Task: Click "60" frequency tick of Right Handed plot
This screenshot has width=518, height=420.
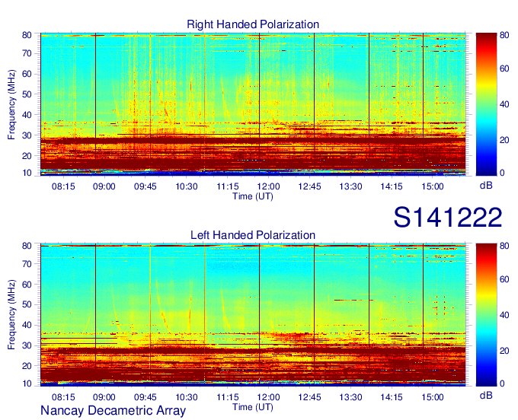Action: pos(27,74)
